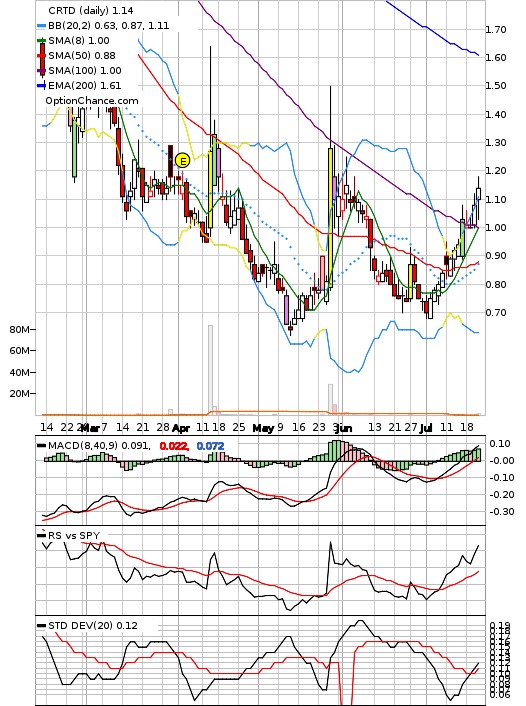Open the OptionChance.com watermark link
Image resolution: width=526 pixels, height=706 pixels.
click(x=92, y=100)
